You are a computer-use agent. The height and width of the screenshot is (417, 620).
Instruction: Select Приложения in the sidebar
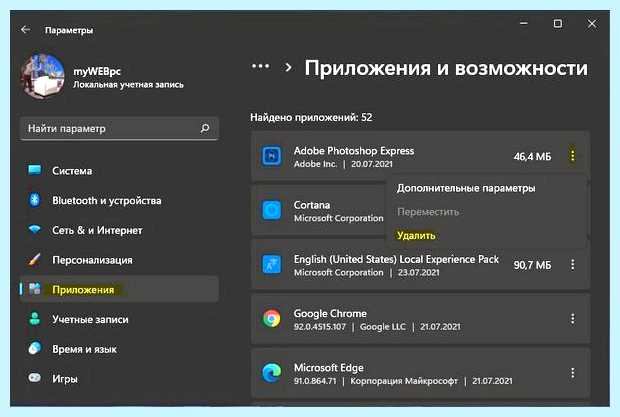(x=119, y=289)
